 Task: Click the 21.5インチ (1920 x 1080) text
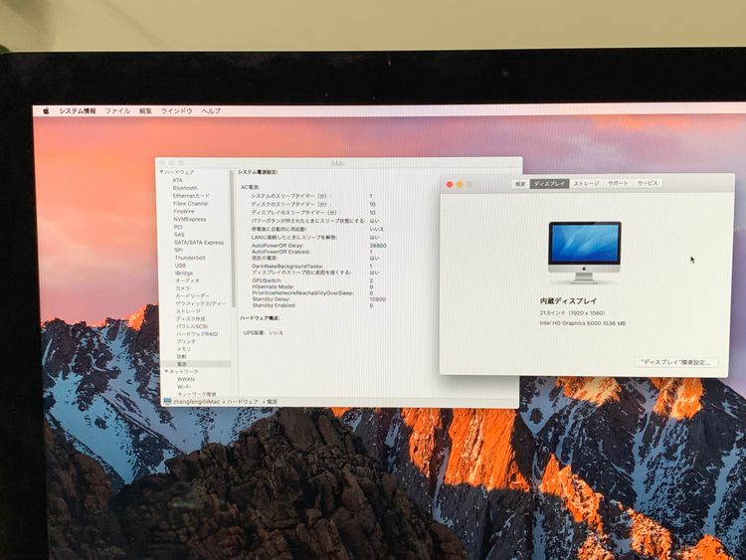(572, 313)
